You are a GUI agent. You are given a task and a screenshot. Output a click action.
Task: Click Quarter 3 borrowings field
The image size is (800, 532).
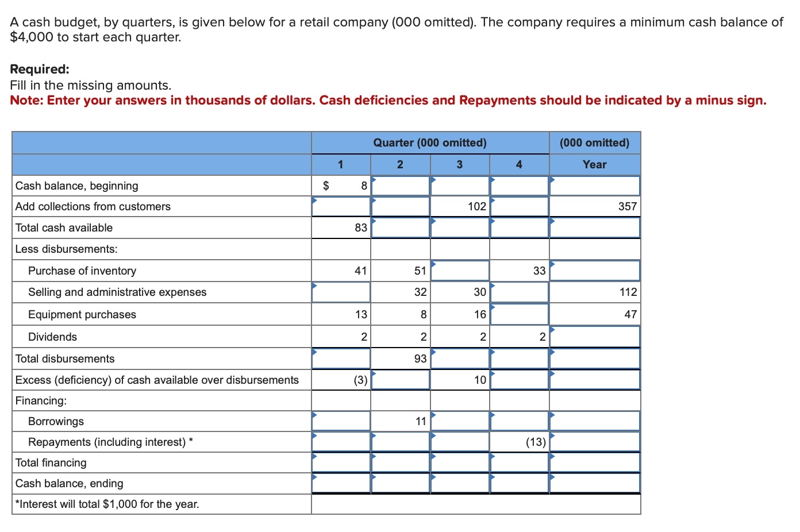click(x=460, y=421)
